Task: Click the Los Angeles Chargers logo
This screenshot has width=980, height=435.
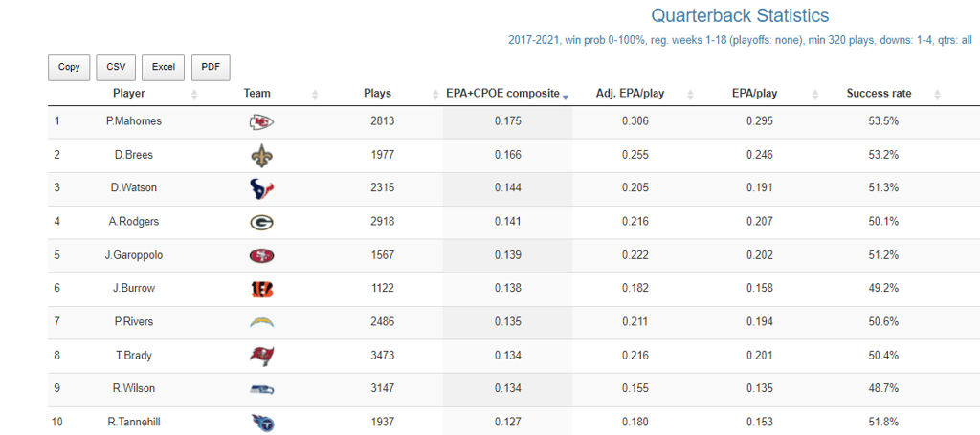Action: coord(260,322)
